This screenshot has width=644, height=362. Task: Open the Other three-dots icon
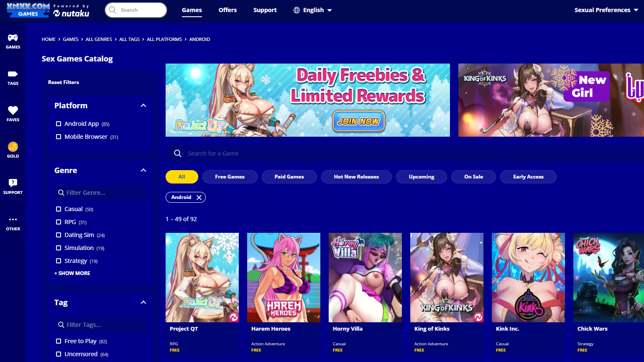[x=13, y=219]
